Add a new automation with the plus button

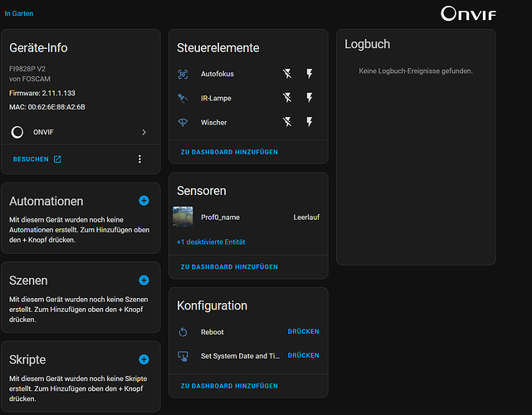tap(144, 201)
